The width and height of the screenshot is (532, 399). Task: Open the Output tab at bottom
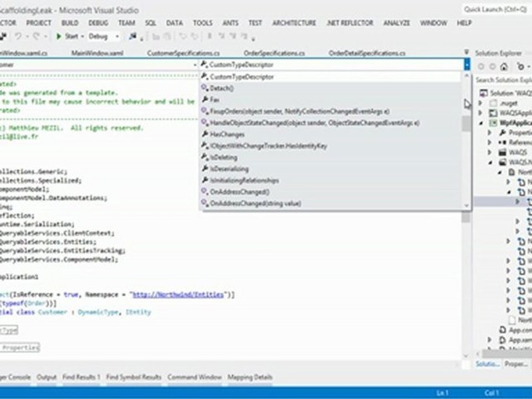click(47, 377)
